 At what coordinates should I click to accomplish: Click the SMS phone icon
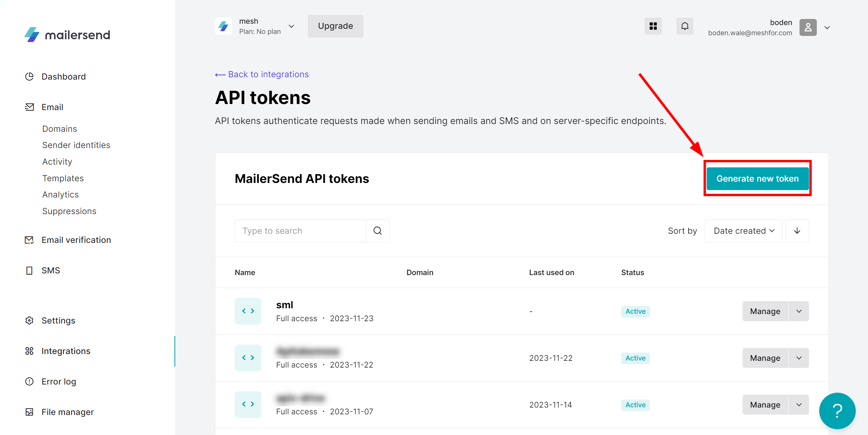[29, 270]
